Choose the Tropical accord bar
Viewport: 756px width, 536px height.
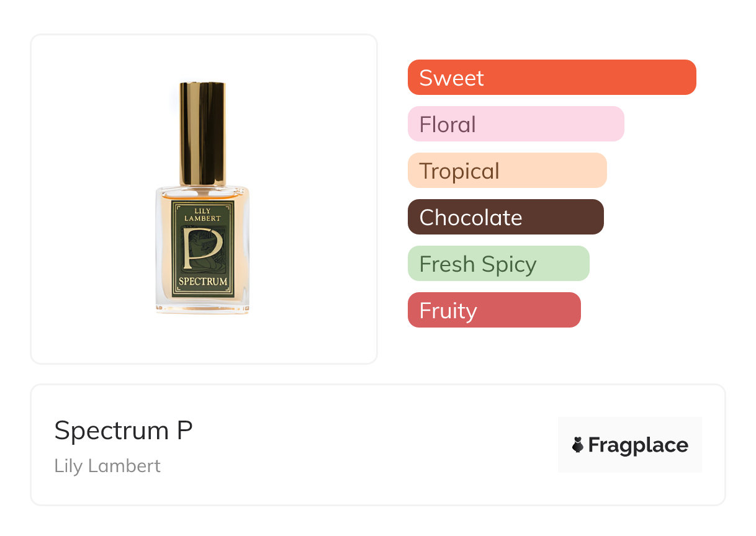[506, 171]
